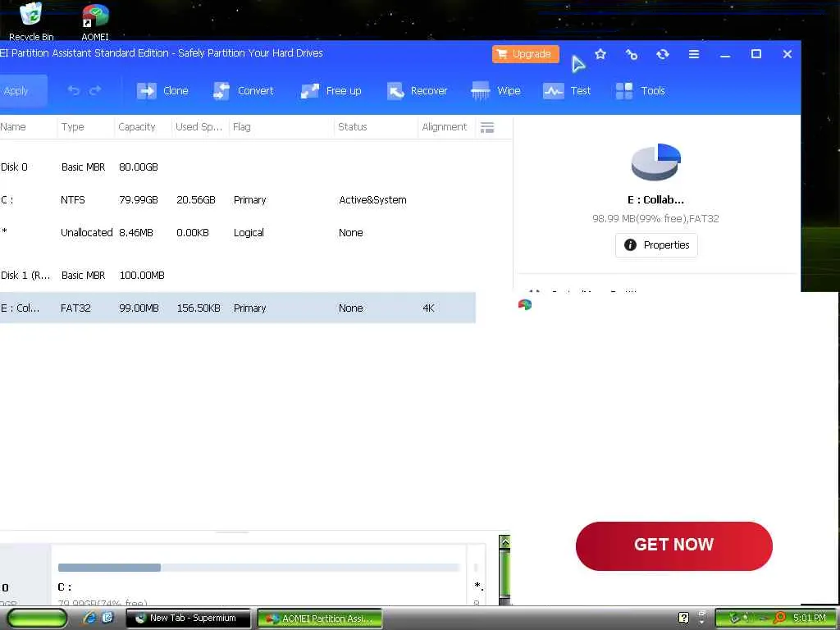Click the AOMEI logo icon in popup
Viewport: 840px width, 630px height.
[x=525, y=305]
